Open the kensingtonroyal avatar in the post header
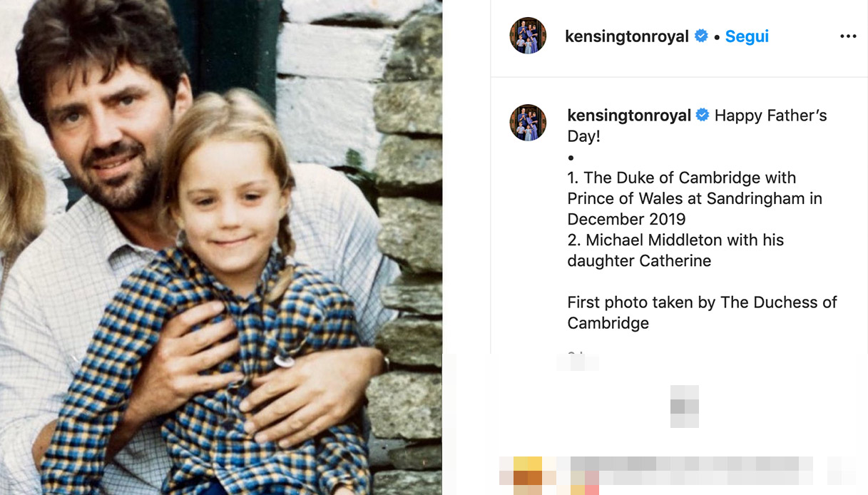Viewport: 868px width, 495px height. (528, 36)
